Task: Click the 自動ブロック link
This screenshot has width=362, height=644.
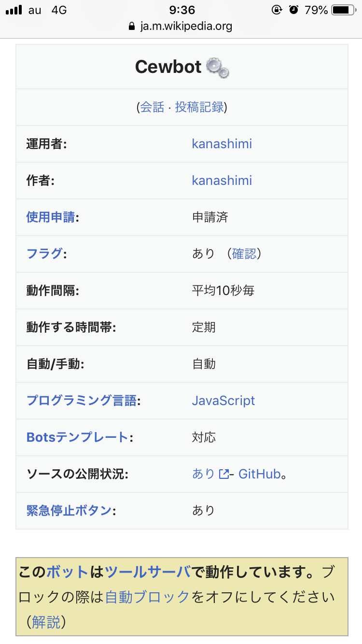Action: coord(147,597)
